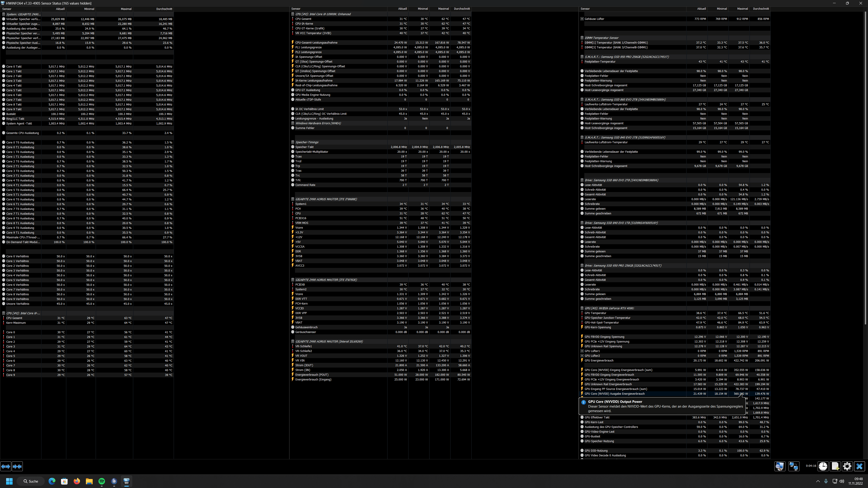Viewport: 868px width, 488px height.
Task: Open the system tray volume icon
Action: 842,481
